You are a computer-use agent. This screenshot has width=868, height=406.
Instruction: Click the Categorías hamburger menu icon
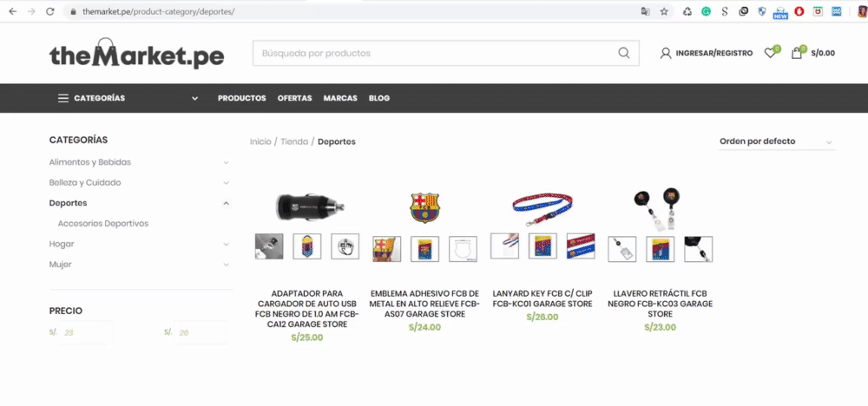pos(63,98)
